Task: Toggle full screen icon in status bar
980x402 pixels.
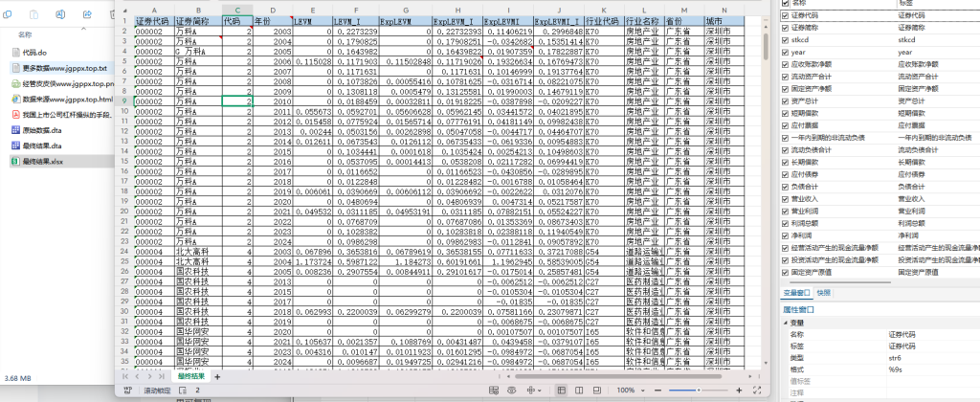Action: 758,391
